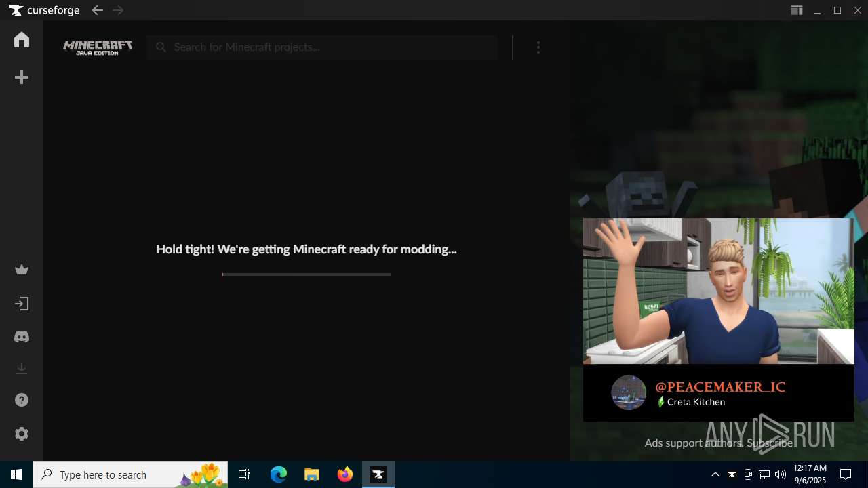Viewport: 868px width, 488px height.
Task: Open the volume control in the system tray
Action: (781, 474)
